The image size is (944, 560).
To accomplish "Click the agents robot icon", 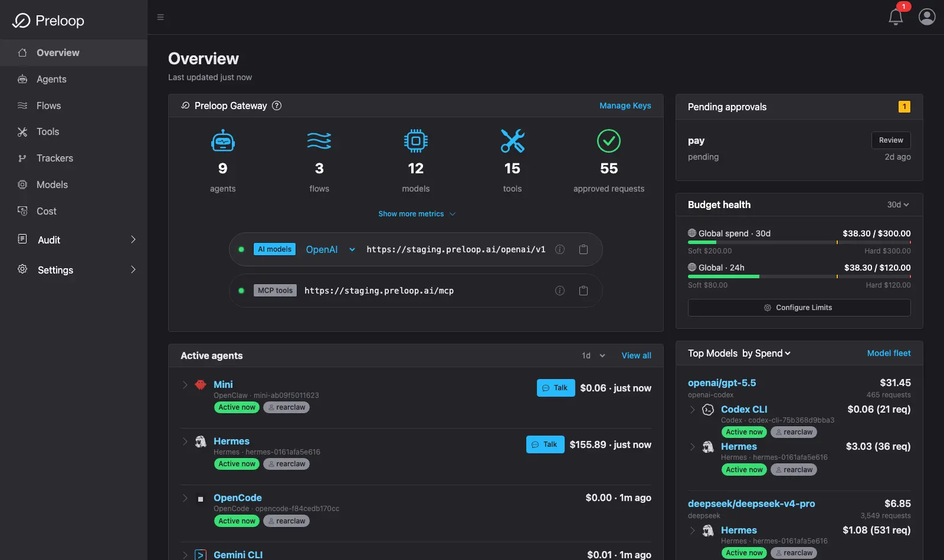I will pyautogui.click(x=223, y=141).
